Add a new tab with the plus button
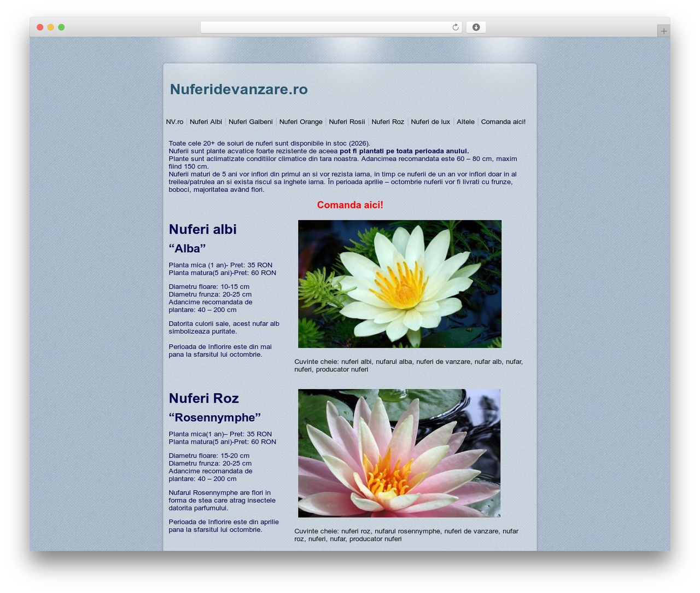 pos(663,31)
